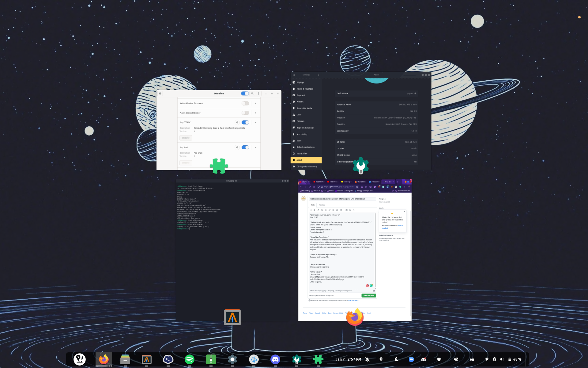Click the Submit new issue button
The image size is (588, 368).
368,295
